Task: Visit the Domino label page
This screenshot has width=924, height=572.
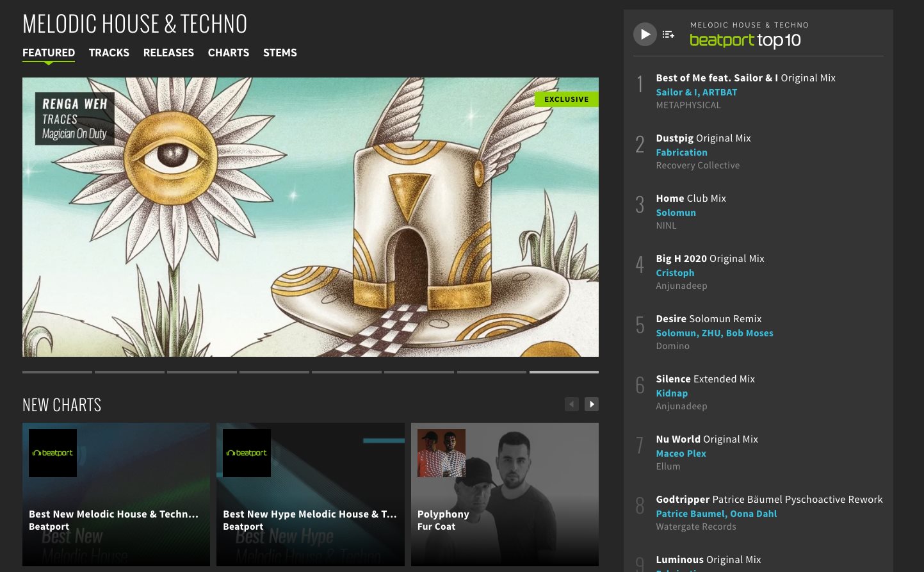Action: 673,346
